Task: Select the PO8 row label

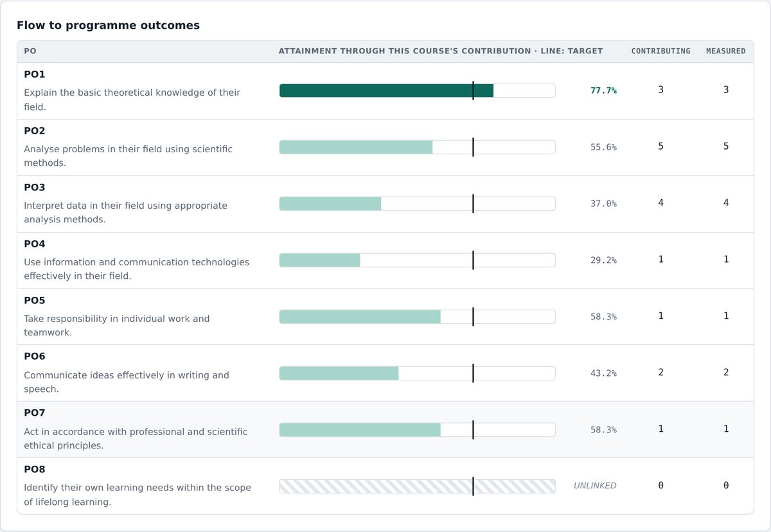Action: [x=35, y=470]
